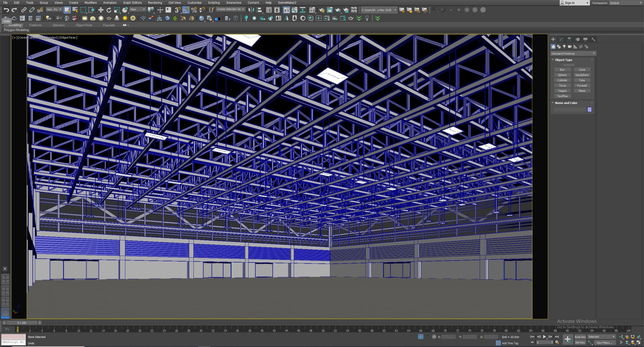Open the Rendered Frame Window
Viewport: 644px width, 347px height.
coord(330,10)
